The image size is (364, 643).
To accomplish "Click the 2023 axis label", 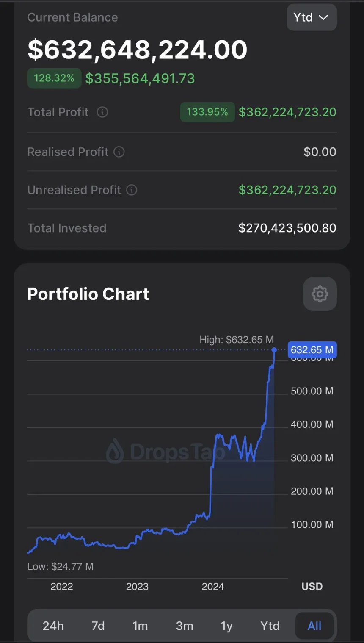I will pyautogui.click(x=137, y=587).
